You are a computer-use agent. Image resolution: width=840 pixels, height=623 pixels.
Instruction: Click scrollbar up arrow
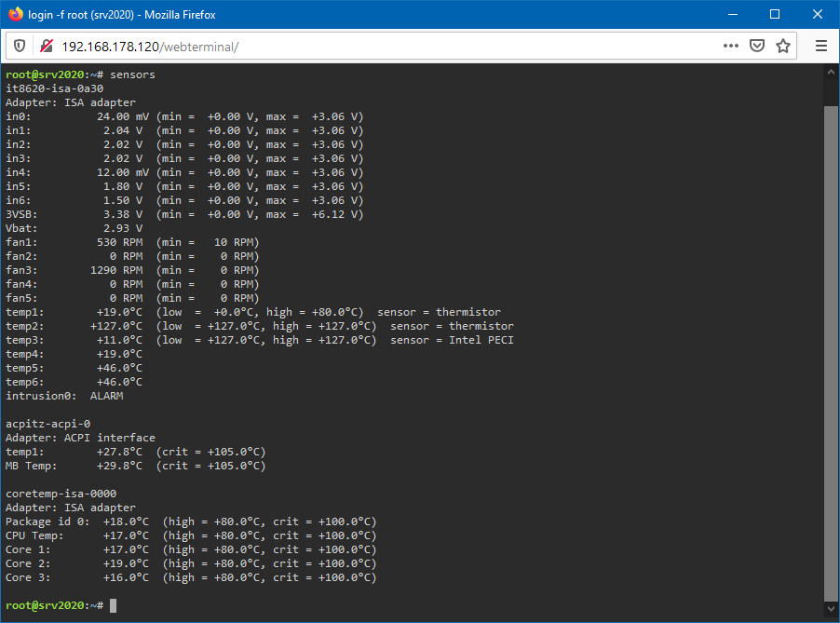(831, 72)
